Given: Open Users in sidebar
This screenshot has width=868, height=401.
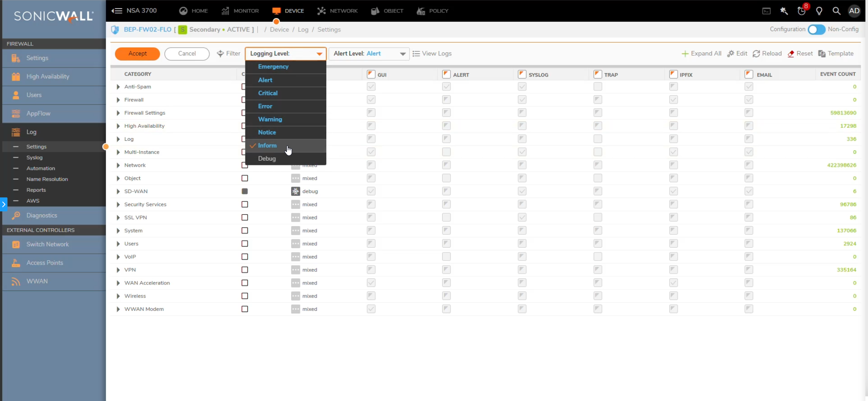Looking at the screenshot, I should coord(54,95).
